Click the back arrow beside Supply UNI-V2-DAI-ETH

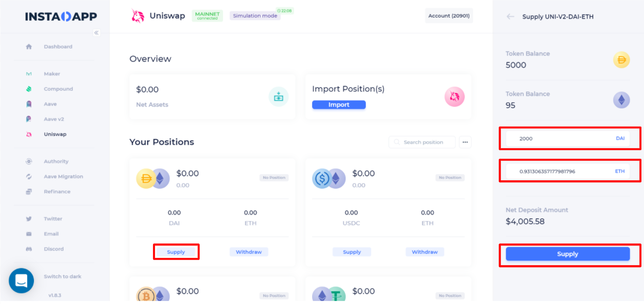(511, 16)
